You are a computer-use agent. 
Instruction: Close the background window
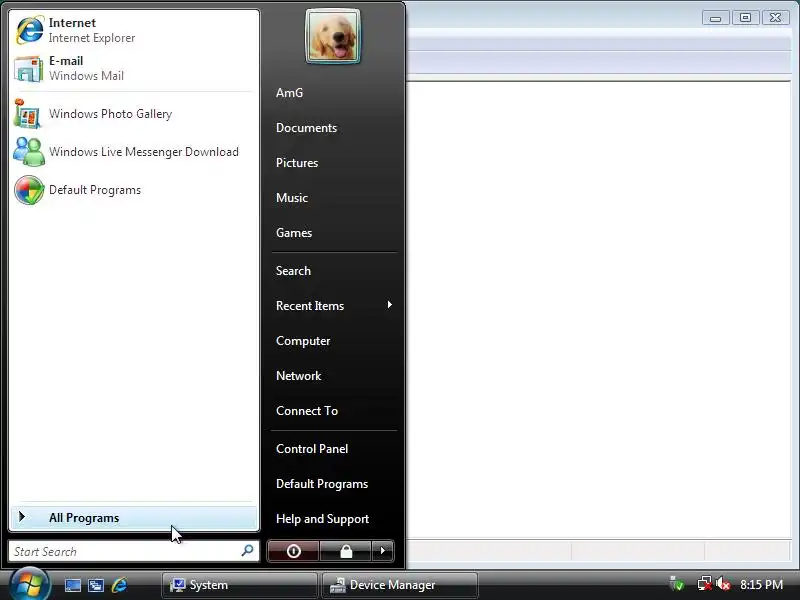(776, 18)
